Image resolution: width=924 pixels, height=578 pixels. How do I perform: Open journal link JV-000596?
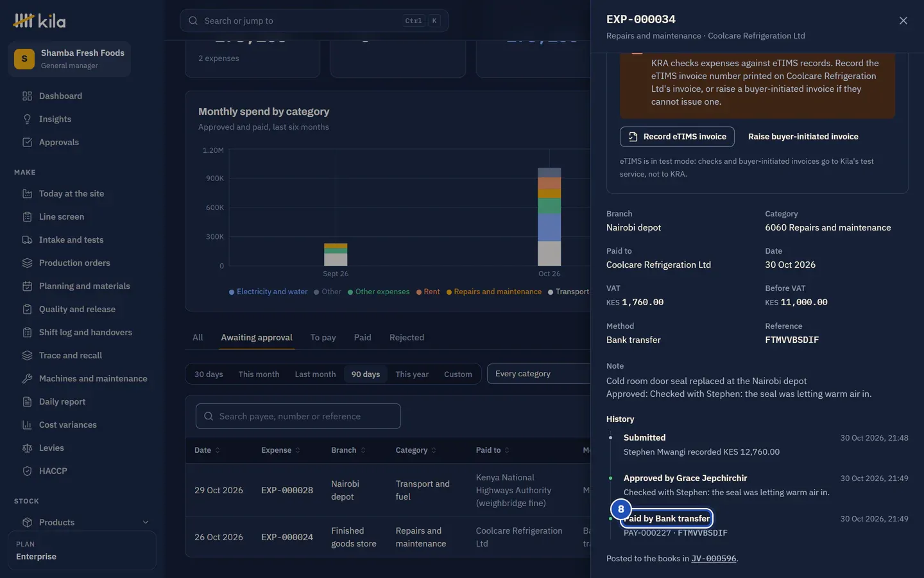tap(714, 559)
